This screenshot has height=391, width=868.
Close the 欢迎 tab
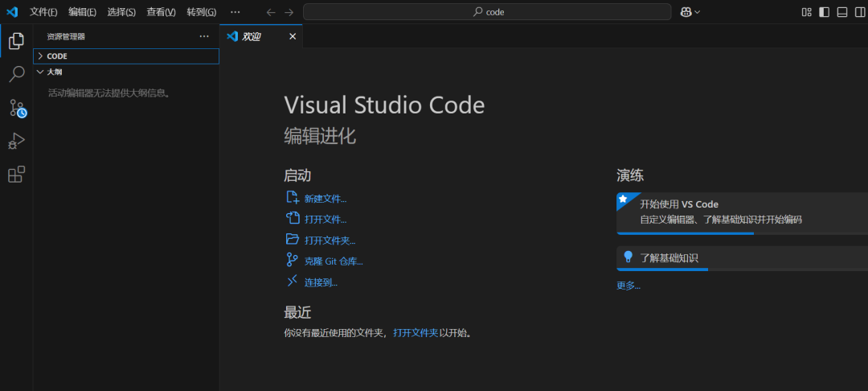click(x=293, y=36)
